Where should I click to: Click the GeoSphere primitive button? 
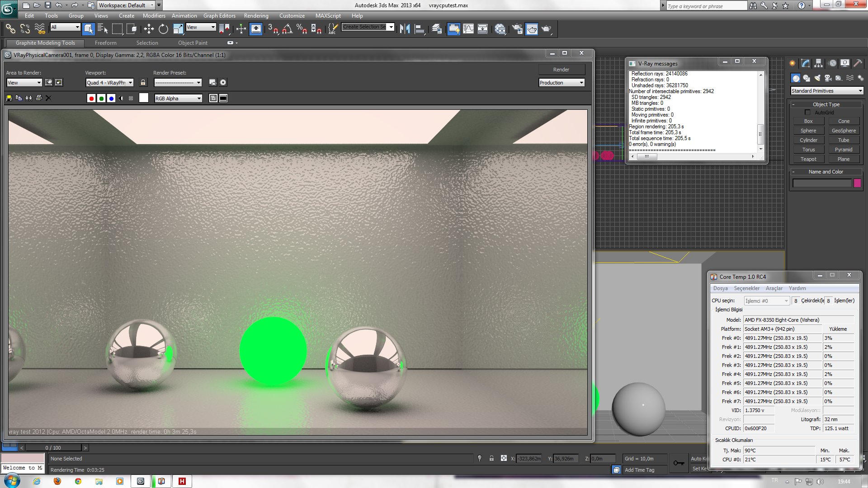(x=844, y=131)
